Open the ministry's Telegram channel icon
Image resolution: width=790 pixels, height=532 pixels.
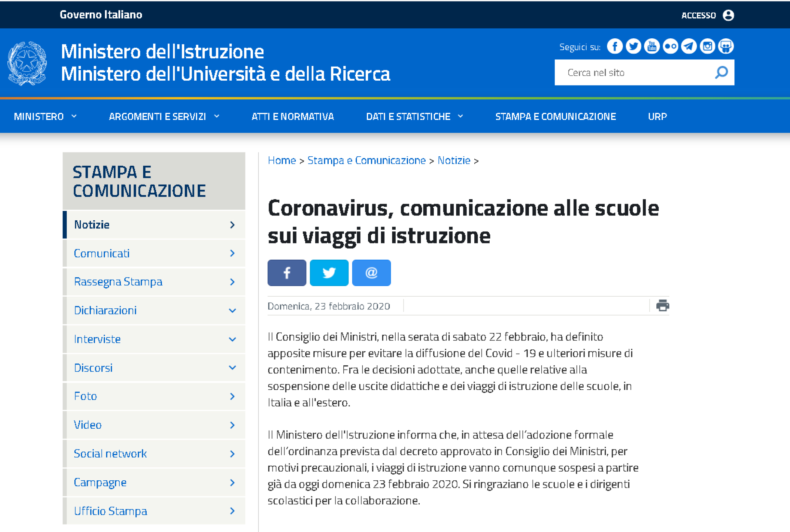click(689, 46)
